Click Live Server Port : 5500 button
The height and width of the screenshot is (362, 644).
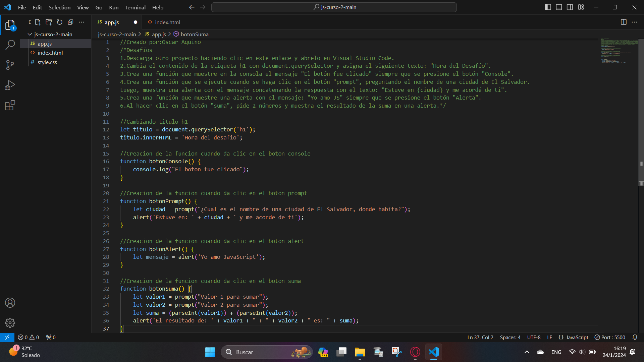pyautogui.click(x=610, y=337)
